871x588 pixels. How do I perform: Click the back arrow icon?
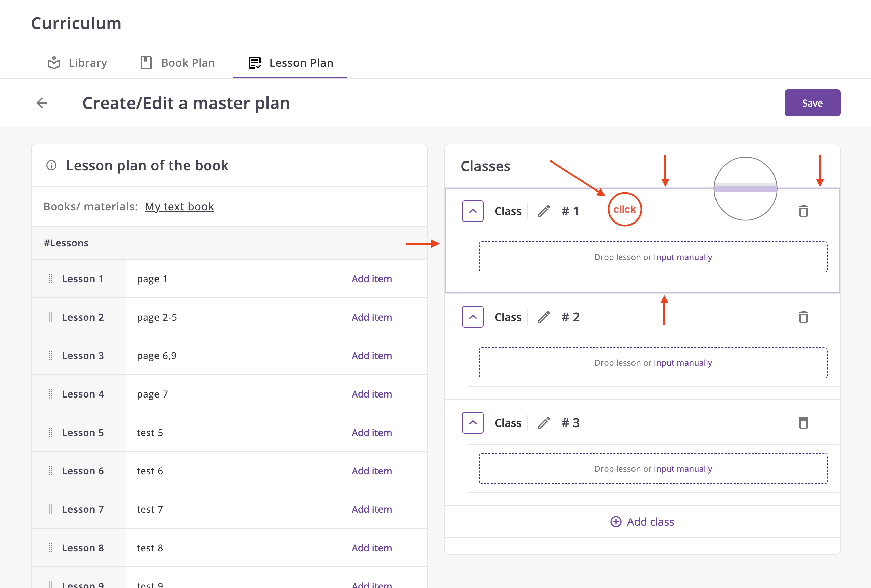click(x=42, y=103)
